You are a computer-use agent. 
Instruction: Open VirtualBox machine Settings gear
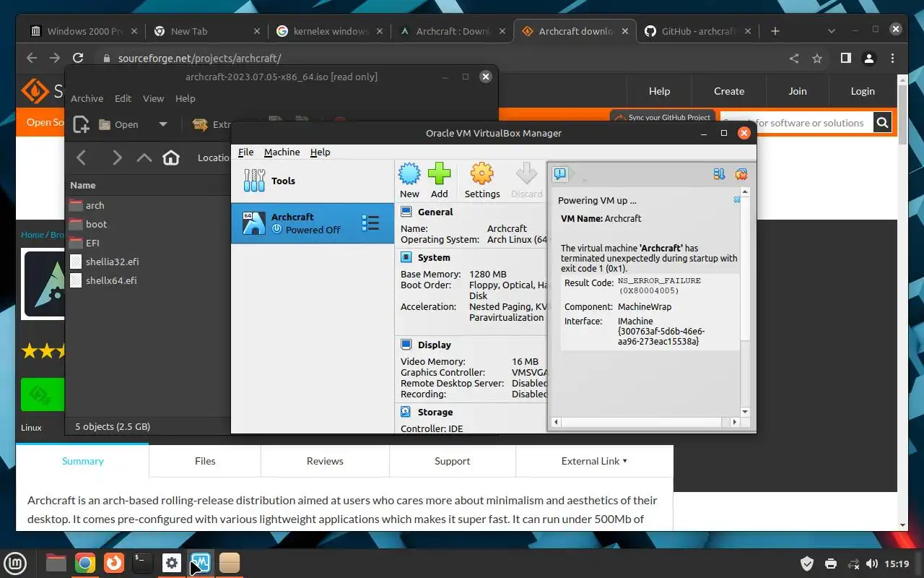(x=482, y=181)
